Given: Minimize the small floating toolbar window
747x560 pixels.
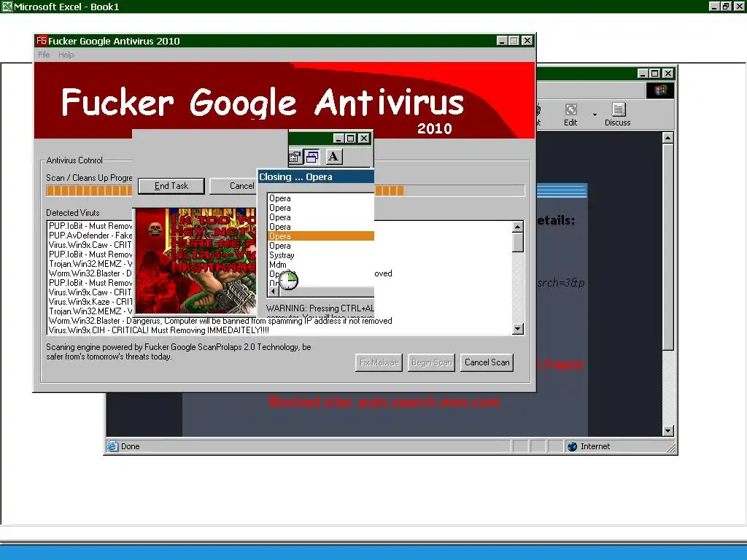Looking at the screenshot, I should click(x=338, y=138).
